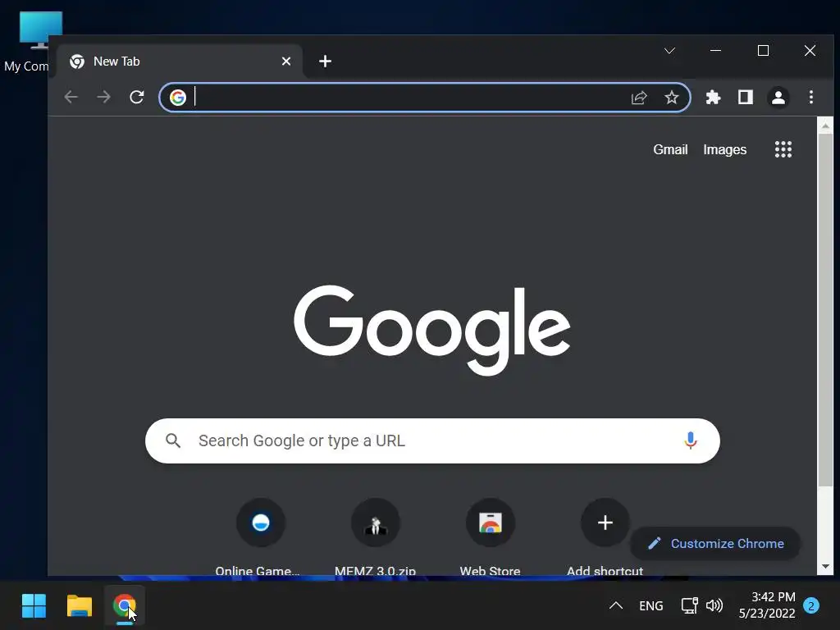
Task: Click Customize Chrome button
Action: [715, 543]
